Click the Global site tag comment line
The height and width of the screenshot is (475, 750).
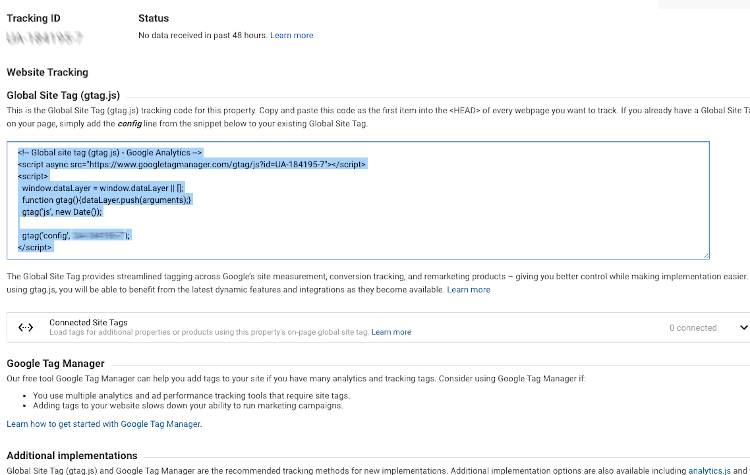[x=110, y=153]
